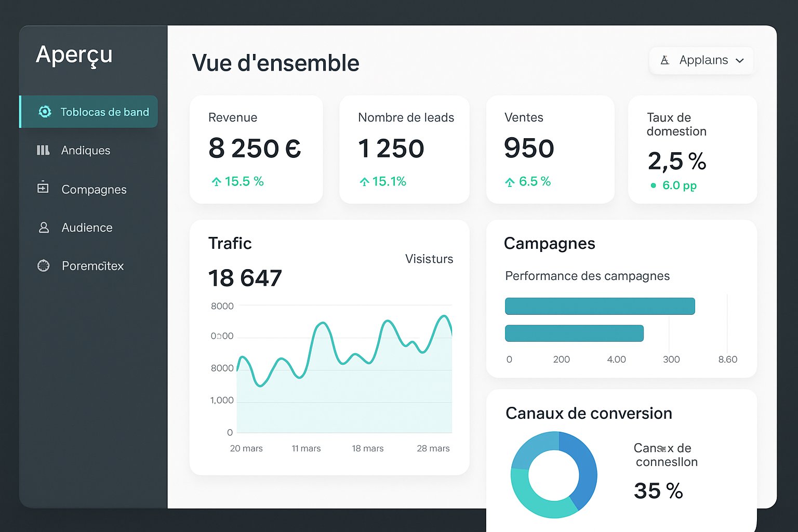Click the 4.00 campaign axis label
Image resolution: width=798 pixels, height=532 pixels.
(617, 360)
